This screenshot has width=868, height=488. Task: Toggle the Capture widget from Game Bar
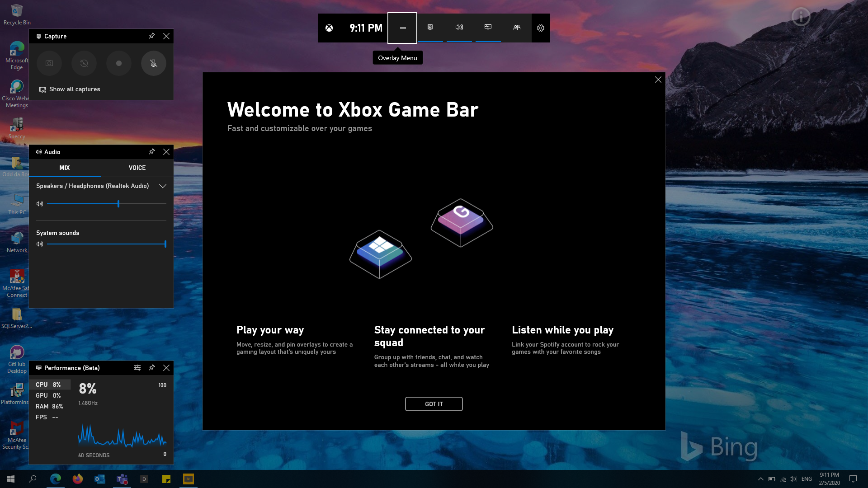[430, 28]
